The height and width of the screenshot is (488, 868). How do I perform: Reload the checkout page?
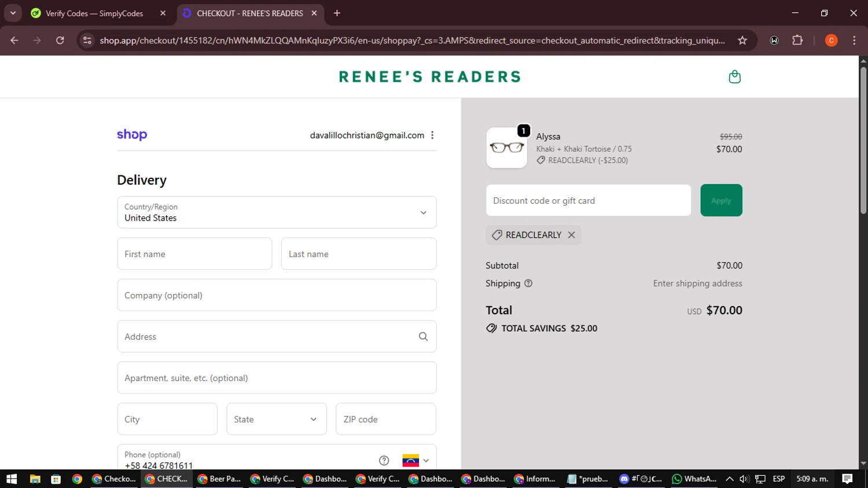pyautogui.click(x=60, y=41)
